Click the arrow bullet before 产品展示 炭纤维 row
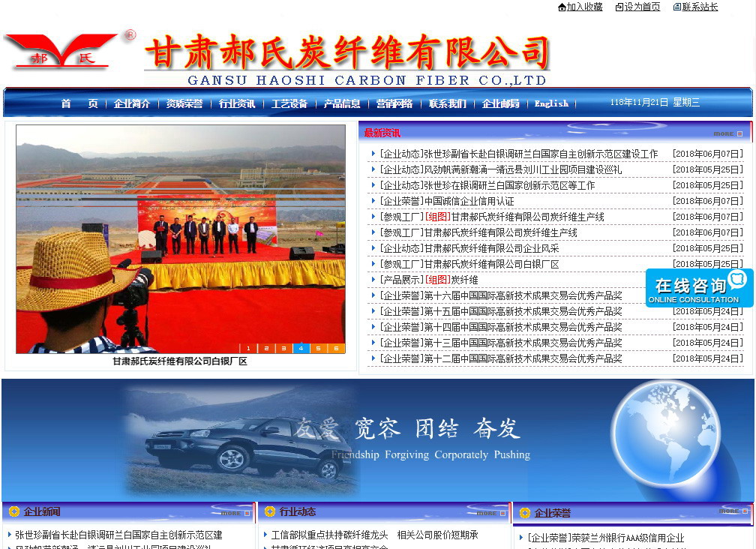Viewport: 756px width, 549px height. coord(373,280)
